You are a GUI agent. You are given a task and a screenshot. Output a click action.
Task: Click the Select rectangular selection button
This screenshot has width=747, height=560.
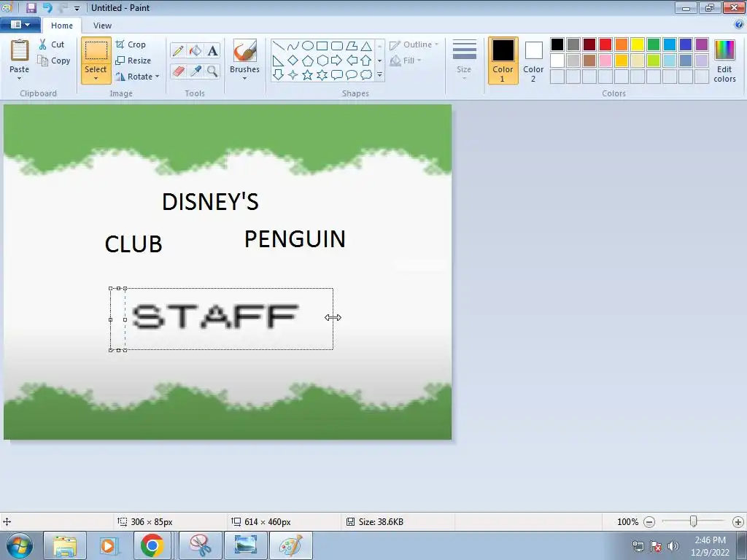click(x=96, y=50)
